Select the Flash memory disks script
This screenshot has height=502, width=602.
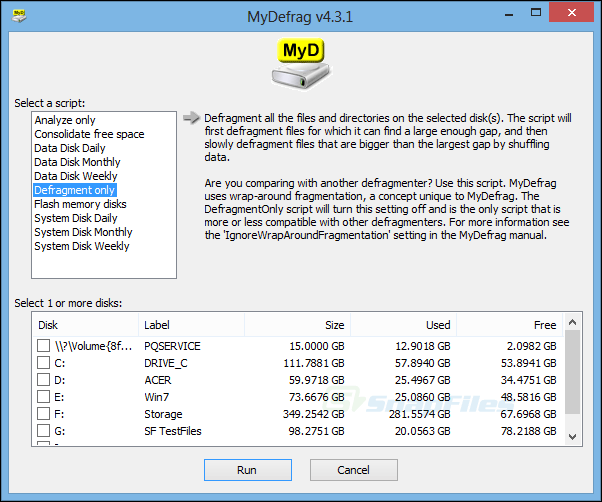point(80,204)
